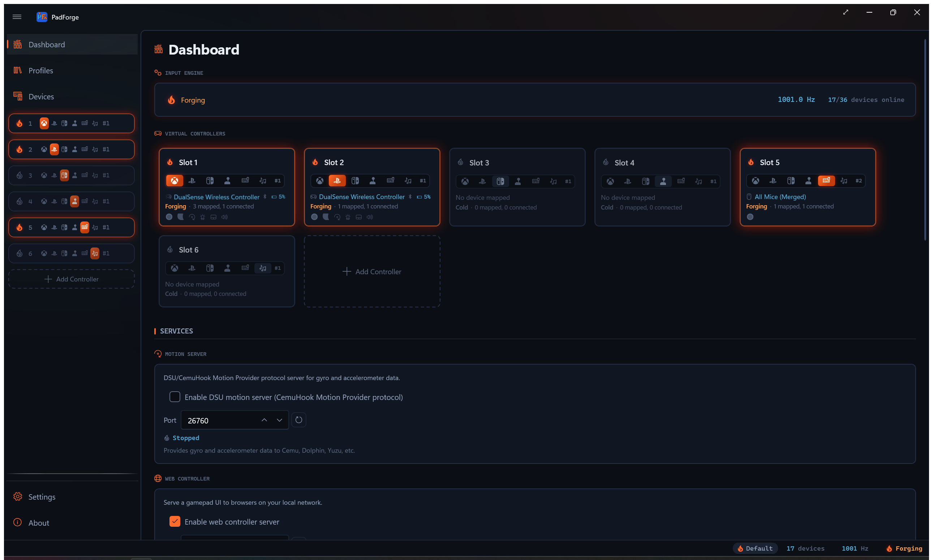Click the main dashboard vertical scrollbar

925,139
